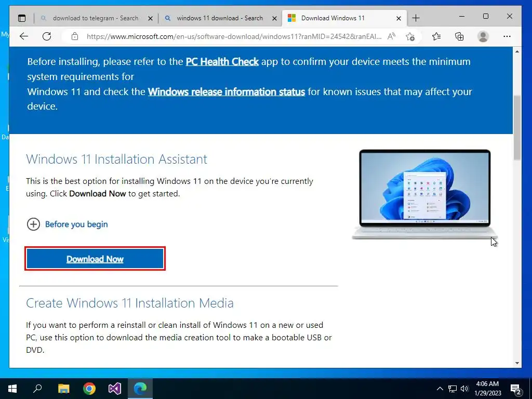Open File Explorer from taskbar

(63, 389)
